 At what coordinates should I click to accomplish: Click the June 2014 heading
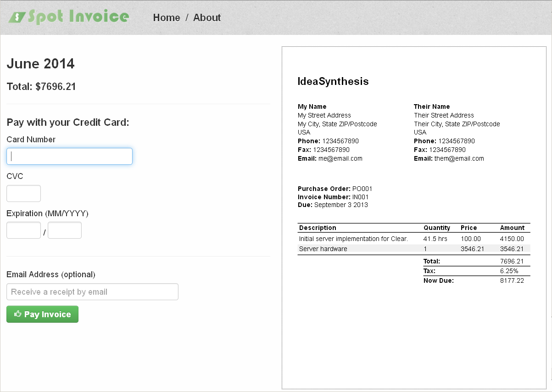40,64
